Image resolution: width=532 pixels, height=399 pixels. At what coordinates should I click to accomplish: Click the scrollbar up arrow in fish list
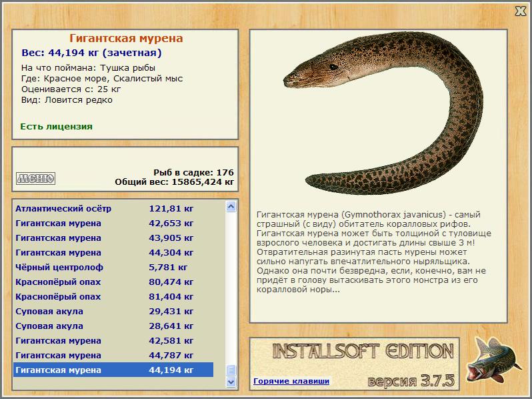pyautogui.click(x=231, y=206)
